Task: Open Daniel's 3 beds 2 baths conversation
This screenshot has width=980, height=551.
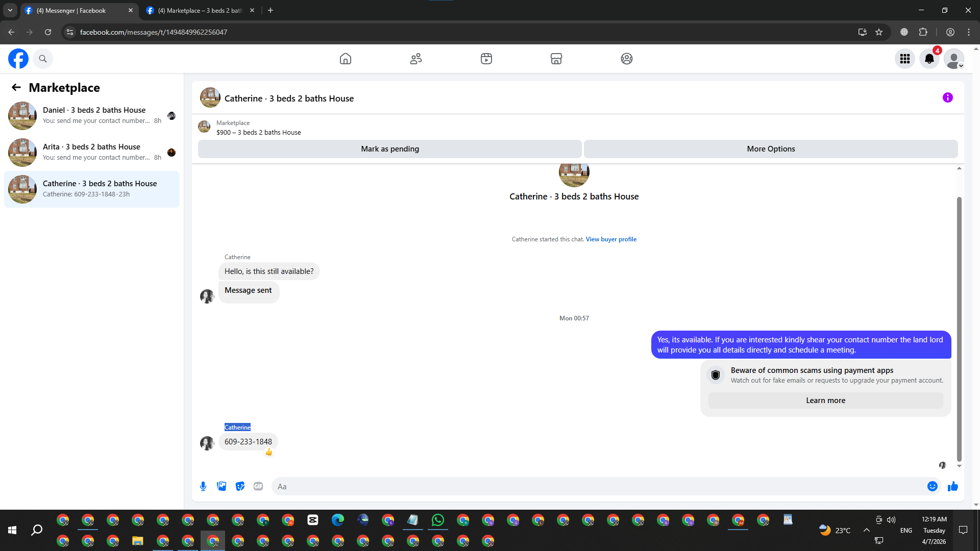Action: 92,116
